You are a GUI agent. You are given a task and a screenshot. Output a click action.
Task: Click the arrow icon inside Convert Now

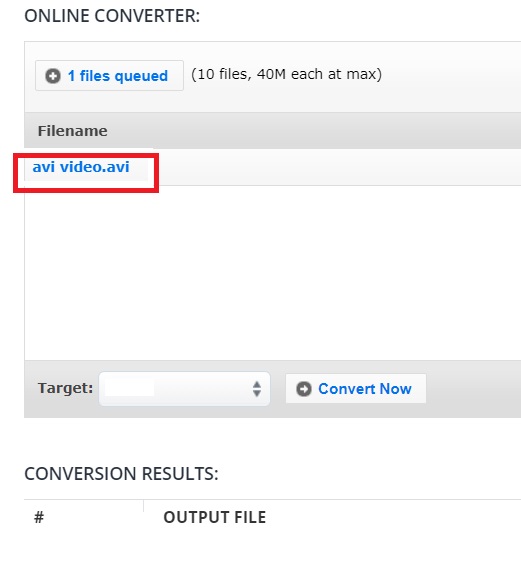[x=304, y=389]
